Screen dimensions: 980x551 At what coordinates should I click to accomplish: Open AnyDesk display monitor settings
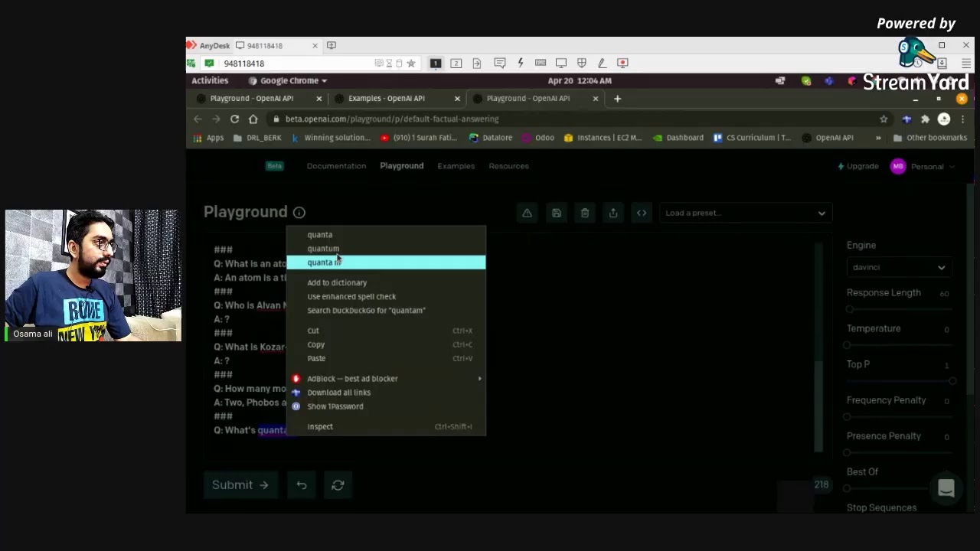[561, 63]
